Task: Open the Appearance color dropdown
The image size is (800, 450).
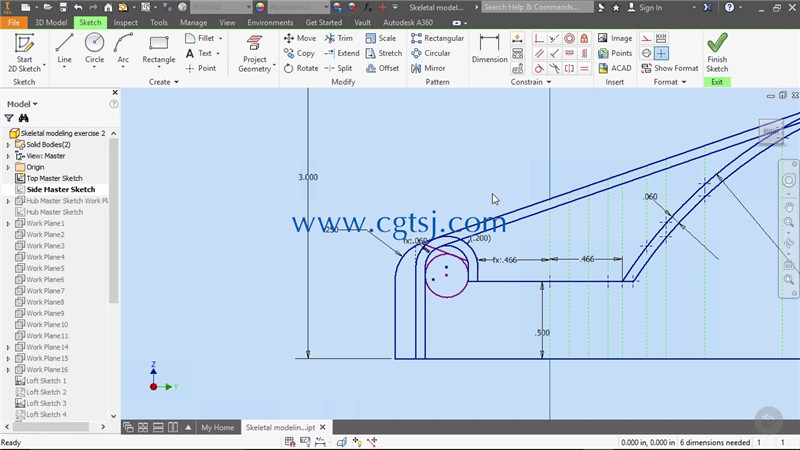Action: coord(298,7)
